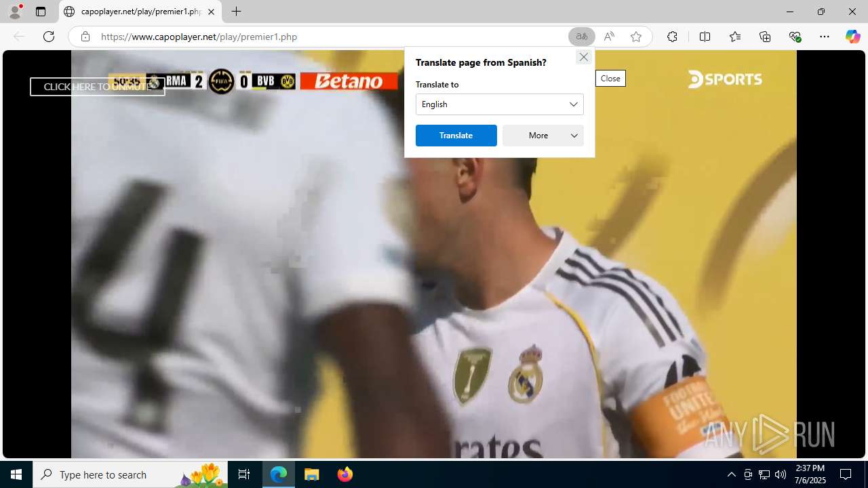The image size is (868, 488).
Task: Open the Windows Start menu
Action: [16, 474]
